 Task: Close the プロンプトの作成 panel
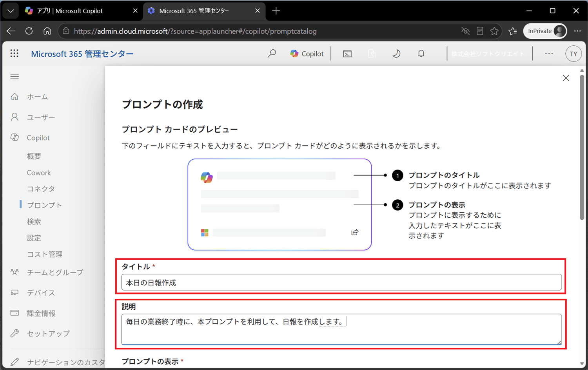point(566,78)
